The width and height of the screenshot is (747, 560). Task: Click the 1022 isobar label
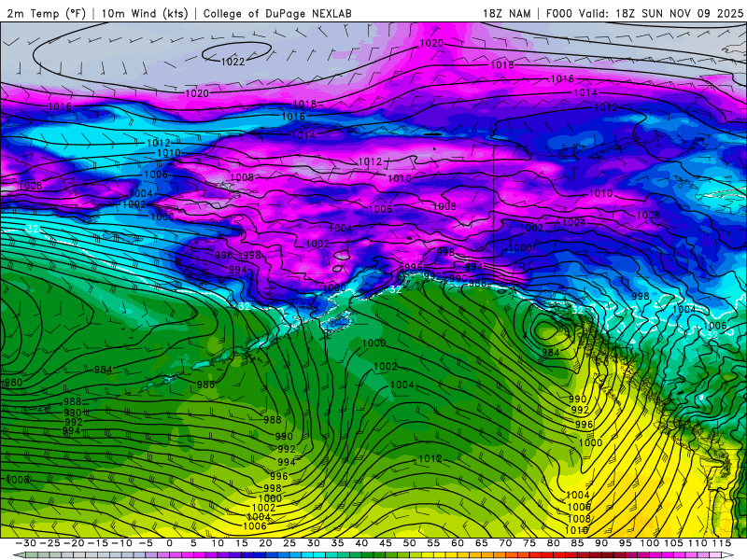pyautogui.click(x=233, y=62)
